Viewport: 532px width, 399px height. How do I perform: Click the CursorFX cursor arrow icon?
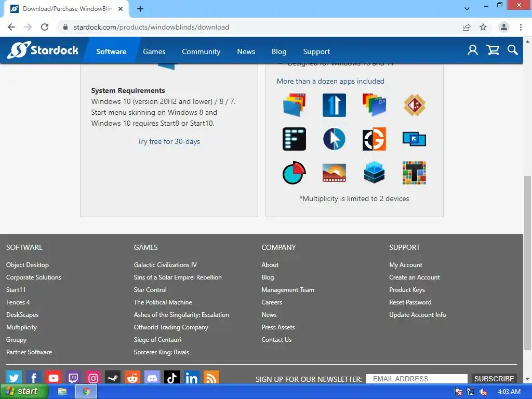[x=334, y=139]
